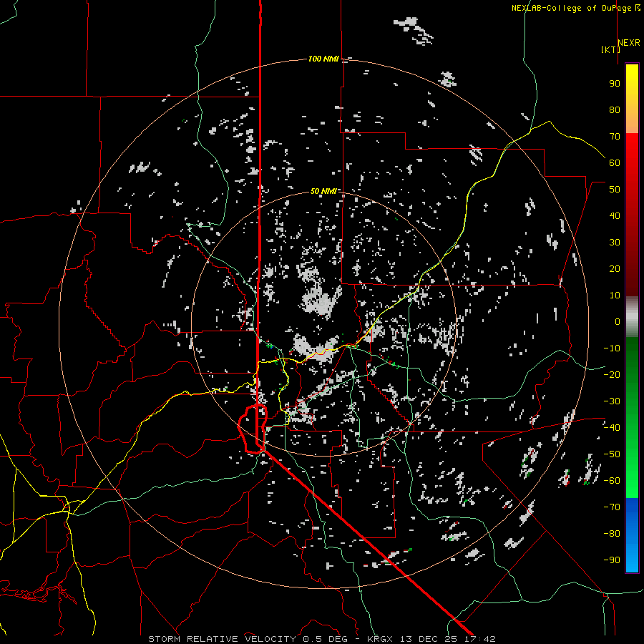644x644 pixels.
Task: Click the -60 value on the velocity scale
Action: click(612, 481)
